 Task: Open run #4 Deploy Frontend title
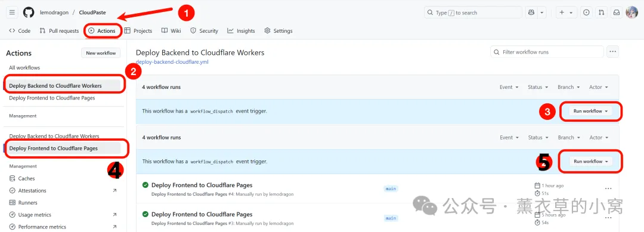click(x=202, y=185)
